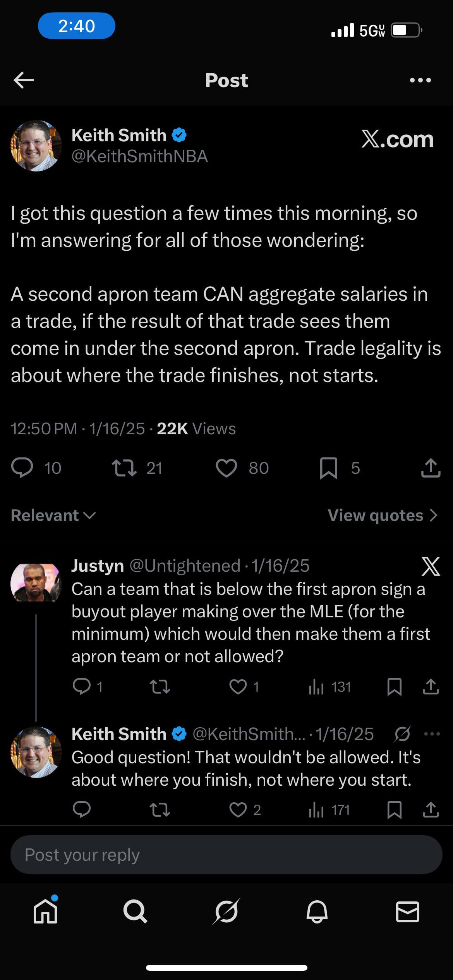Viewport: 453px width, 980px height.
Task: Open the Messages envelope tab
Action: point(407,912)
